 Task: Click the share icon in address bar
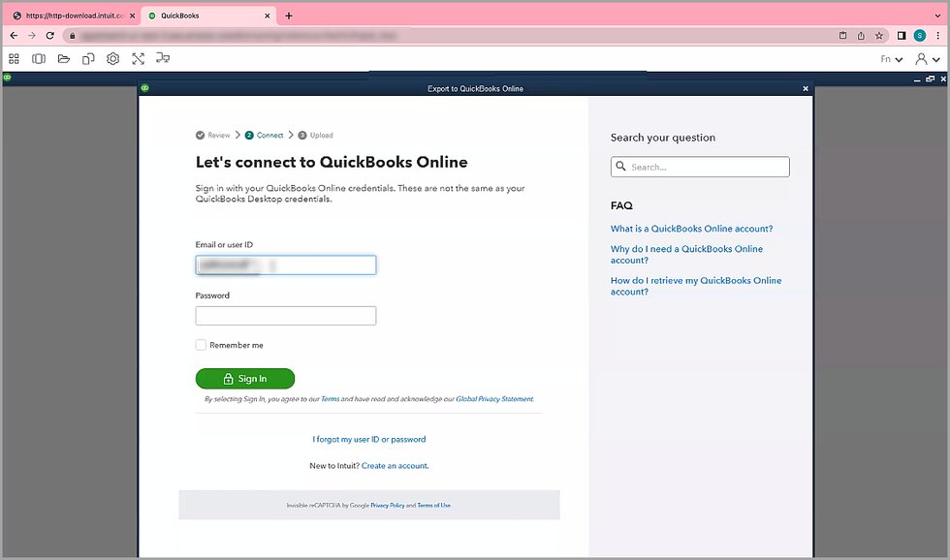[x=861, y=35]
